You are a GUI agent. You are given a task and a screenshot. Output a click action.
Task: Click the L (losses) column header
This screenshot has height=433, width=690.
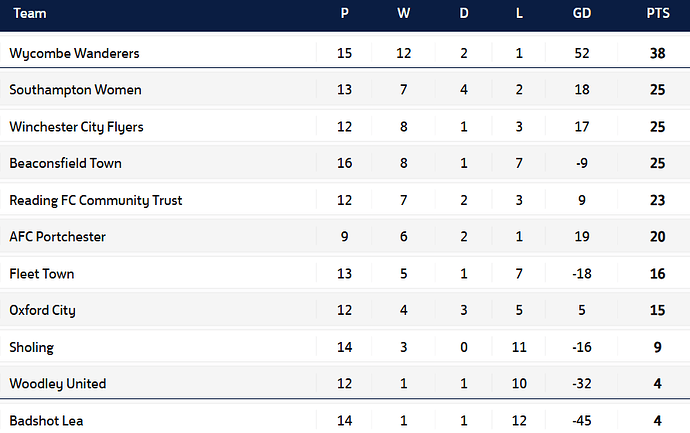[520, 15]
